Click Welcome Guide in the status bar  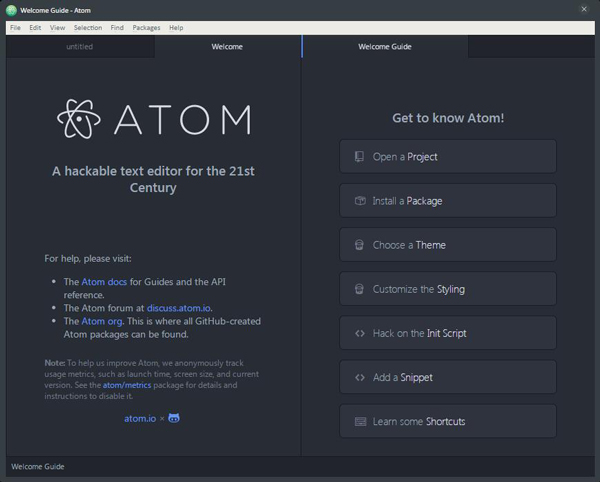(x=38, y=467)
